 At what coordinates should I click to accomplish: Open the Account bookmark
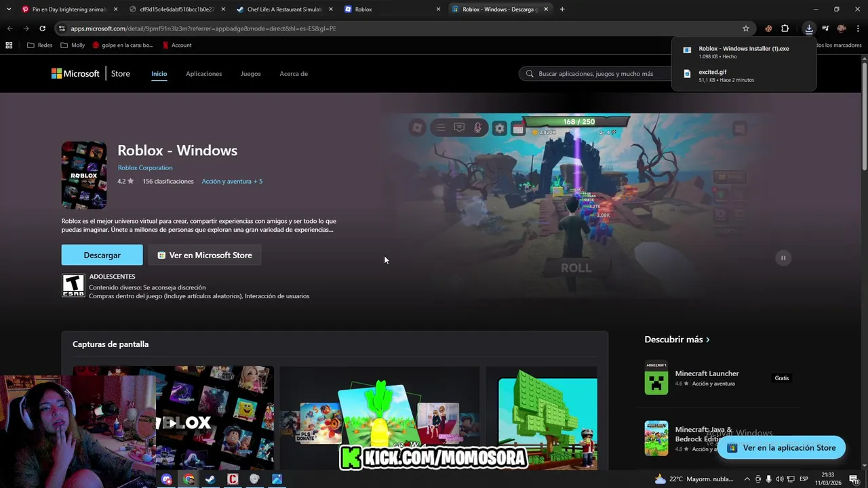177,45
